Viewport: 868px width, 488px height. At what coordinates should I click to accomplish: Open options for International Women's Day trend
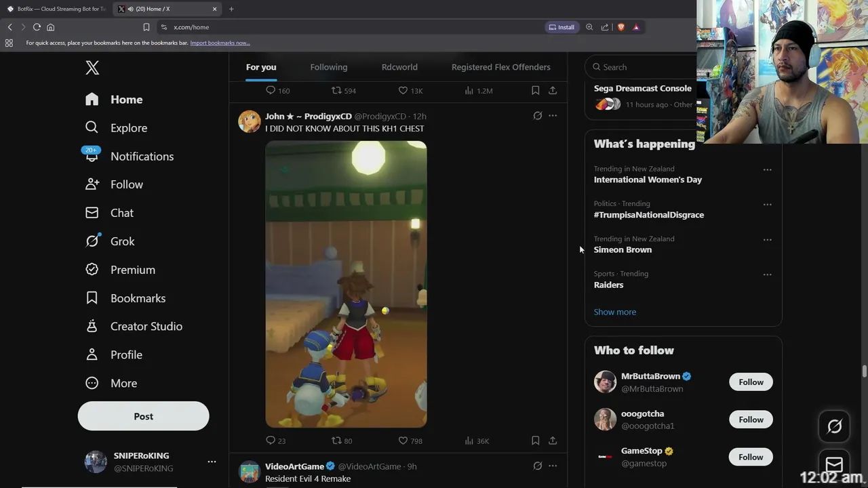(x=767, y=169)
